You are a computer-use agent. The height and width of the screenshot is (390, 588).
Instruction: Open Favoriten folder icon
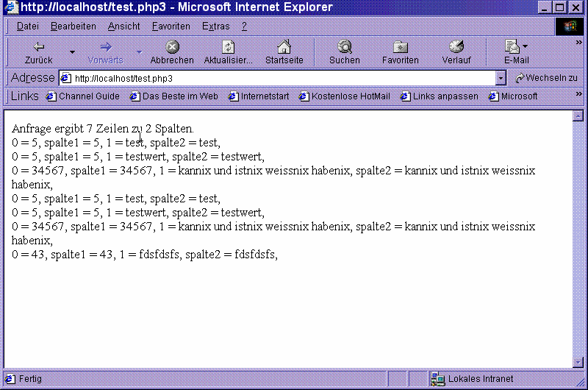[x=401, y=47]
